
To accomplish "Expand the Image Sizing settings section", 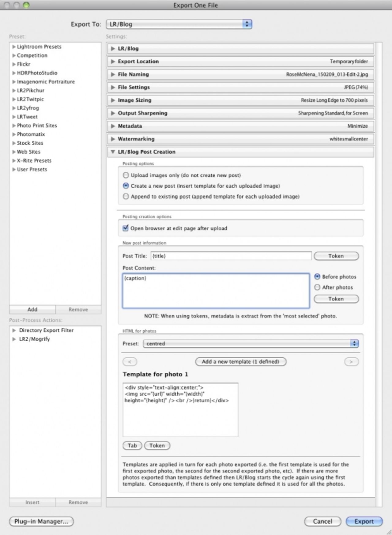I will pyautogui.click(x=113, y=100).
